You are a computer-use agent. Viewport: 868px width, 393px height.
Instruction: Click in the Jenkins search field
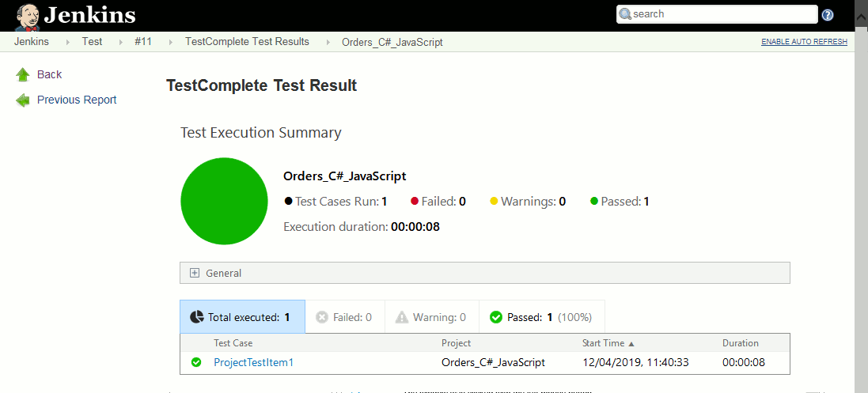tap(722, 14)
